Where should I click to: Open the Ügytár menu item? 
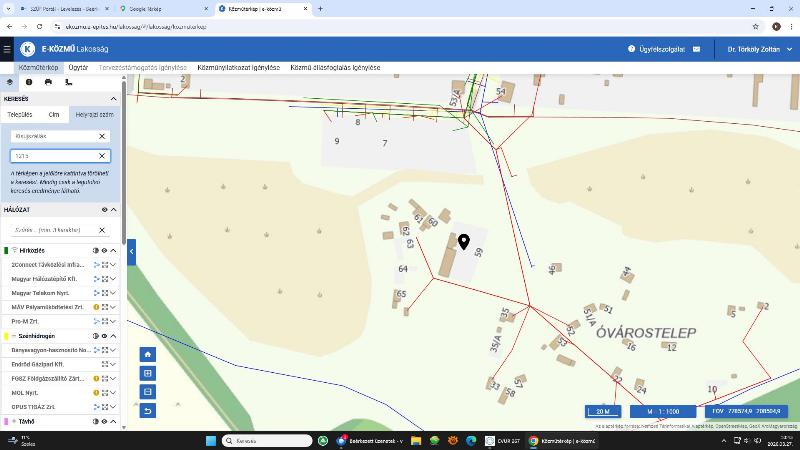pos(77,67)
